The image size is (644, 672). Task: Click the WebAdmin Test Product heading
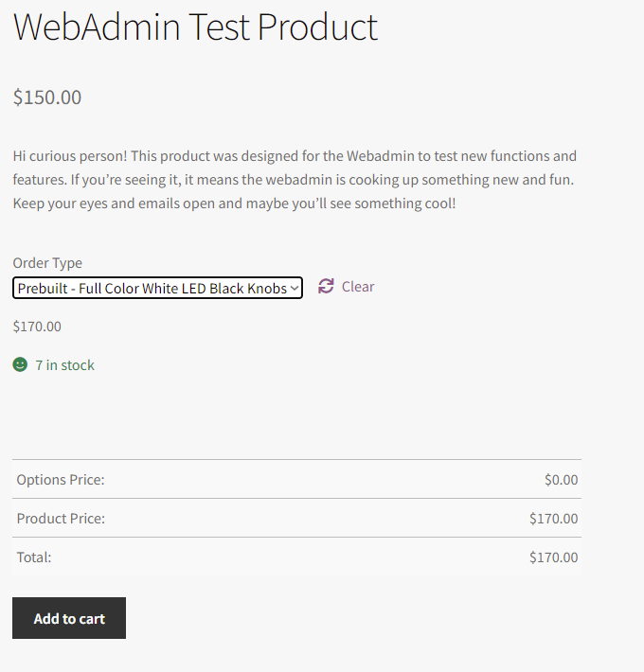pyautogui.click(x=195, y=27)
